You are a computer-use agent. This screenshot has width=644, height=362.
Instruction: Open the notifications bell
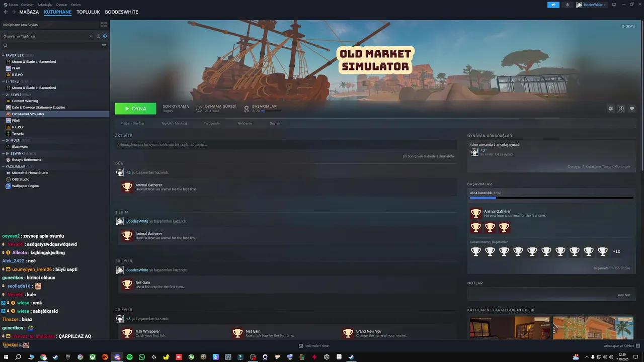coord(568,5)
